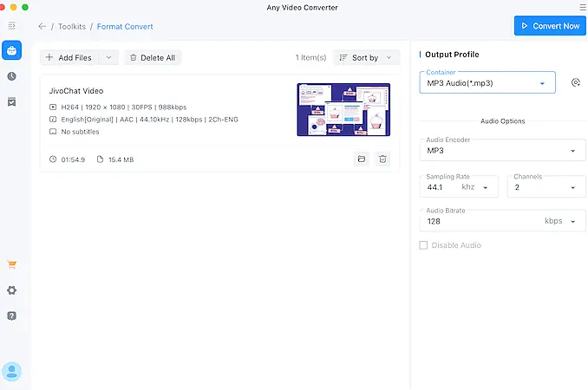Click the JivoChat Video thumbnail preview
The width and height of the screenshot is (588, 390).
(x=343, y=109)
